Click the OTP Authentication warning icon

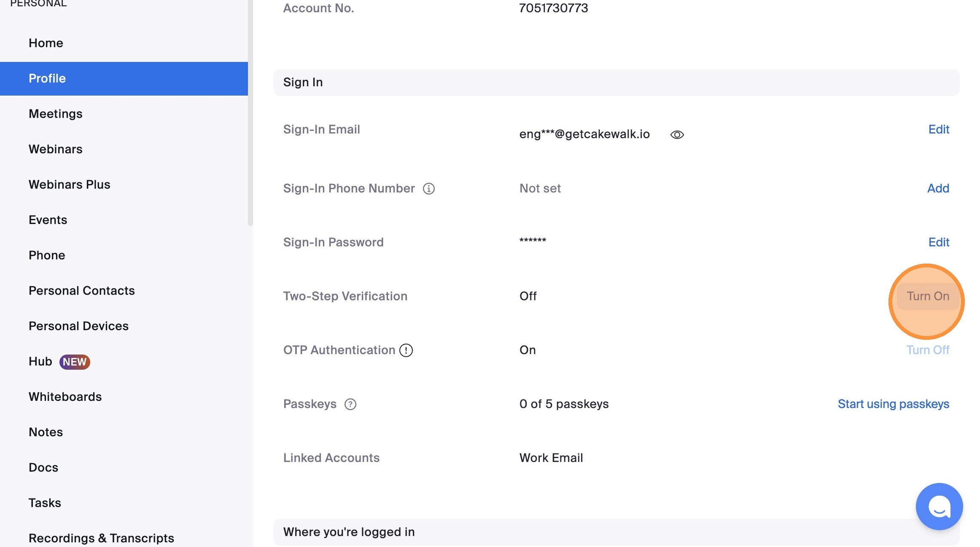point(406,350)
